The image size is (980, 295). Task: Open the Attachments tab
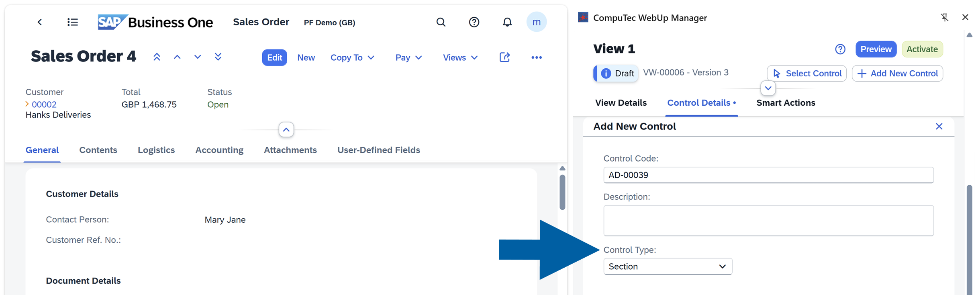[x=290, y=150]
